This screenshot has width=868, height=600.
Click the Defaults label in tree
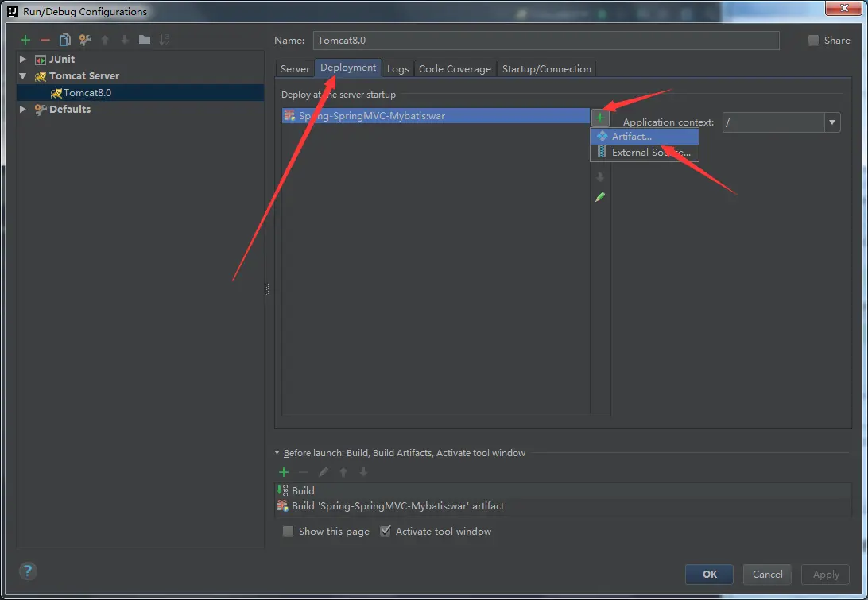(x=70, y=109)
